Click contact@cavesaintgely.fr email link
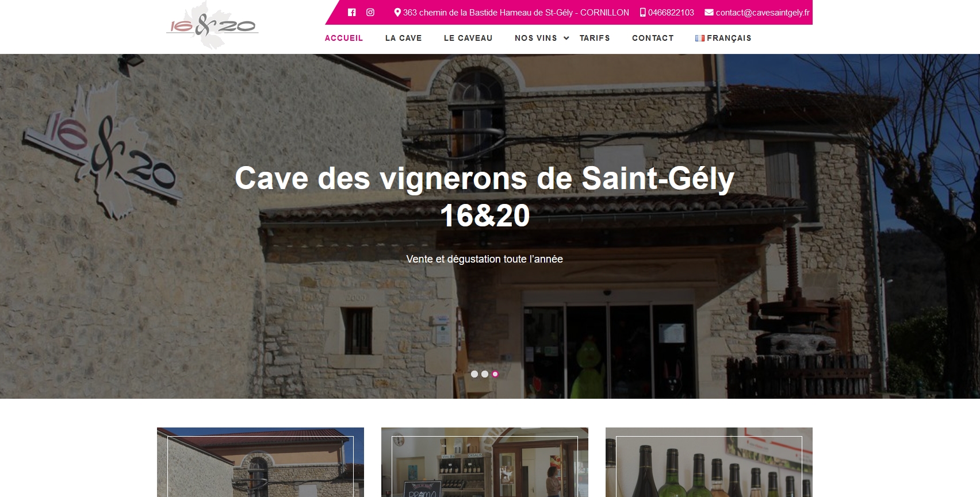980x497 pixels. coord(763,12)
